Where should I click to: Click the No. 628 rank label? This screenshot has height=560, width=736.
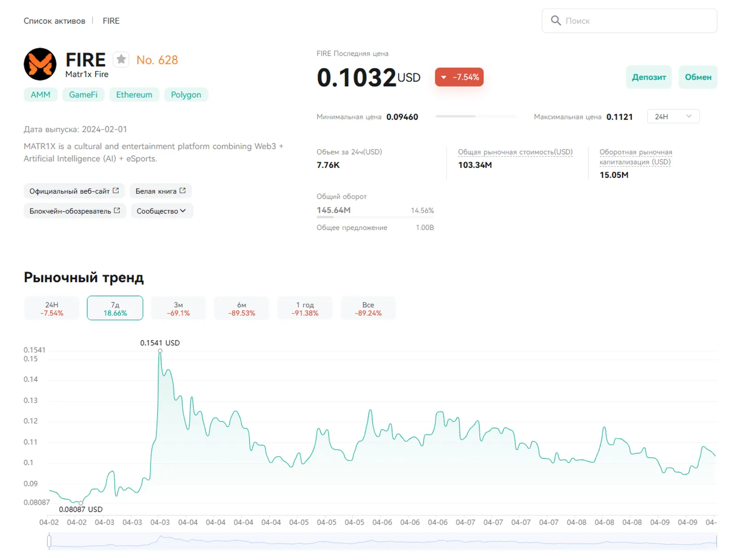[157, 60]
